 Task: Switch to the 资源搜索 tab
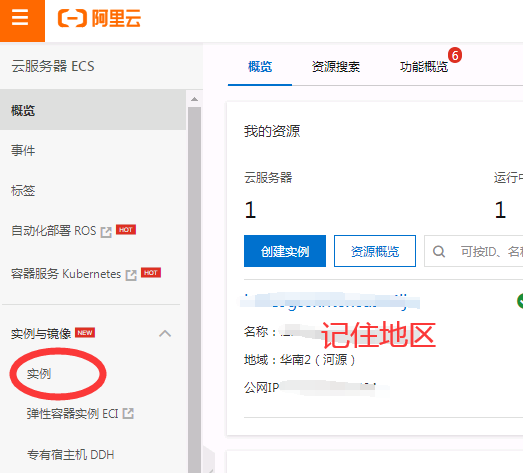336,67
